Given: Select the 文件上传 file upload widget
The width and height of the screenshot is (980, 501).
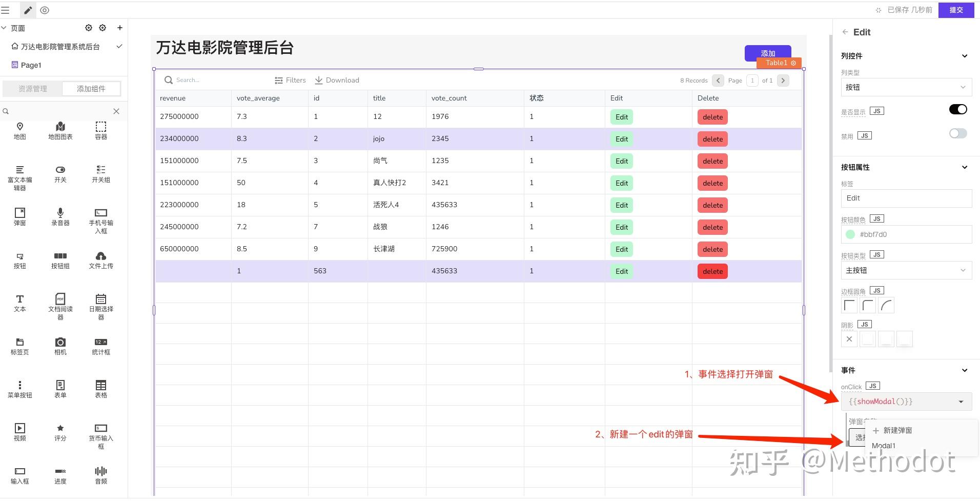Looking at the screenshot, I should [x=101, y=260].
